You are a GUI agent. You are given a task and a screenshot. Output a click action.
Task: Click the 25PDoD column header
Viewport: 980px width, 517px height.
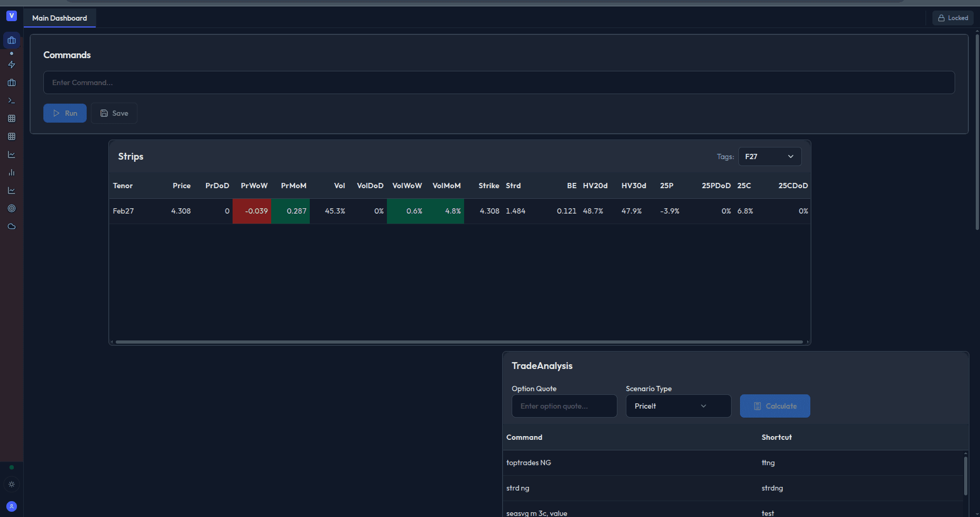click(x=716, y=186)
